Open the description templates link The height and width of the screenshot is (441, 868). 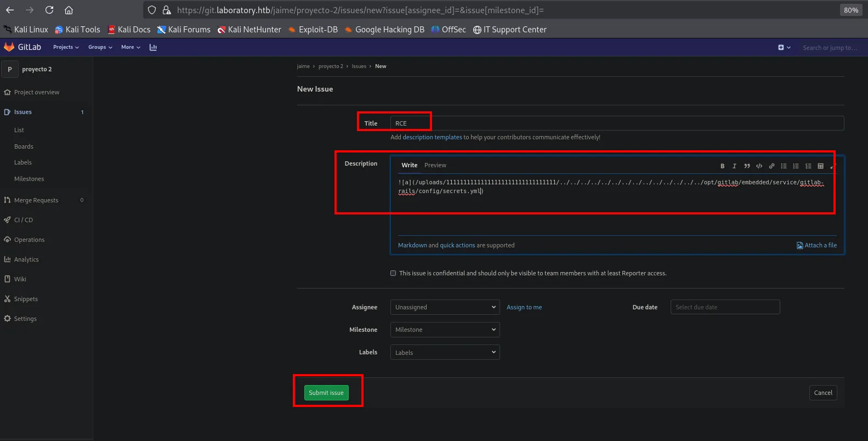click(x=432, y=137)
